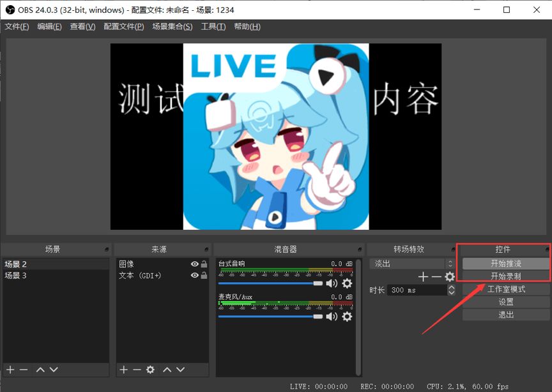Increase 时长 duration with up arrow
Screen dimensions: 552x392
(451, 287)
